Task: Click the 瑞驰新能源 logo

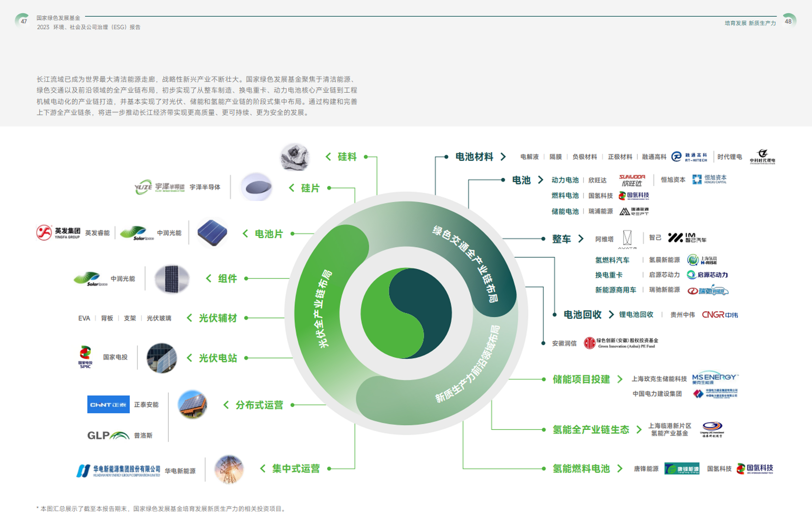Action: tap(708, 290)
